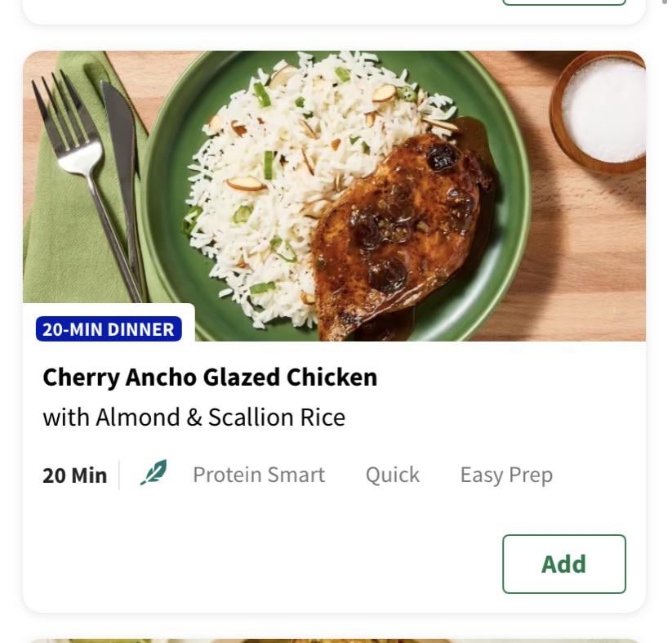Select the Easy Prep tag
The width and height of the screenshot is (672, 643).
tap(506, 475)
